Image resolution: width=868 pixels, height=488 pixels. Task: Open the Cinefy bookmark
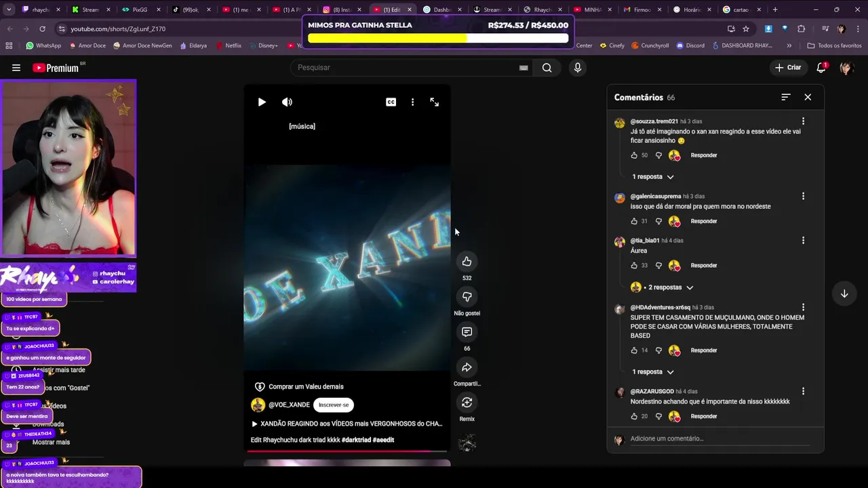(612, 45)
